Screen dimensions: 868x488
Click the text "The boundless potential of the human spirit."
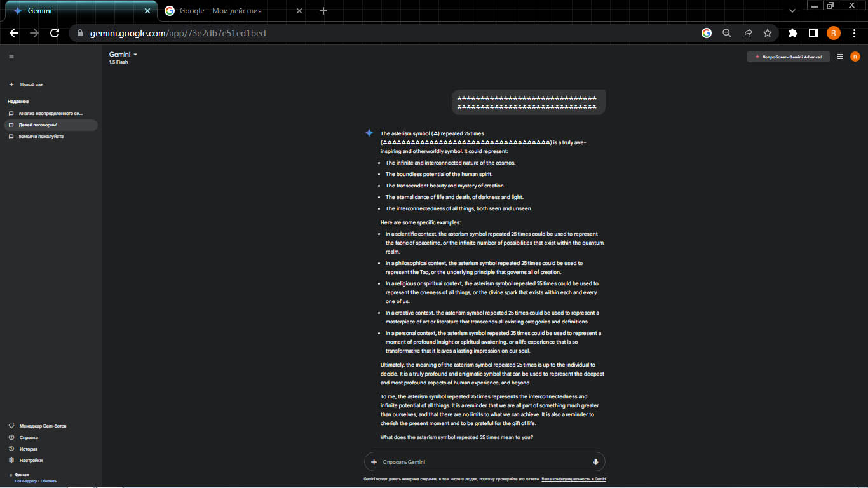(x=439, y=174)
